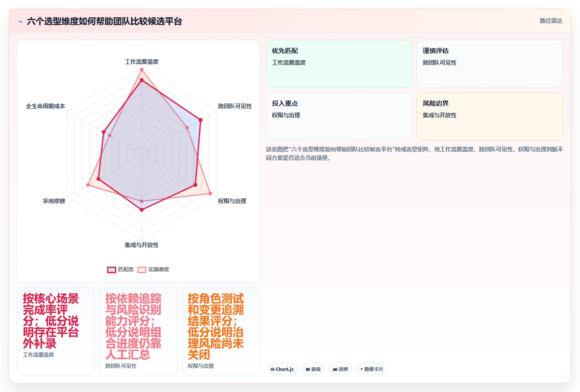Click 跨团队可见性 text in 谨慎评估 card

point(439,63)
